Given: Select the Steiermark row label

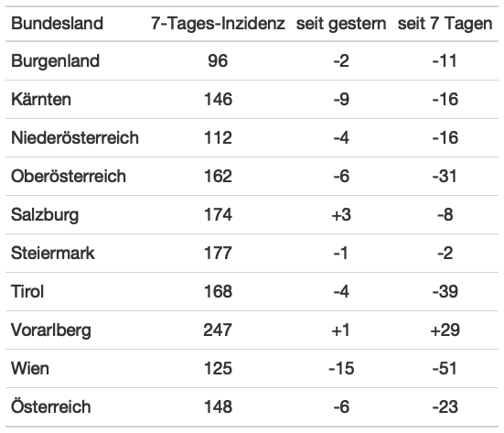Looking at the screenshot, I should [x=53, y=253].
